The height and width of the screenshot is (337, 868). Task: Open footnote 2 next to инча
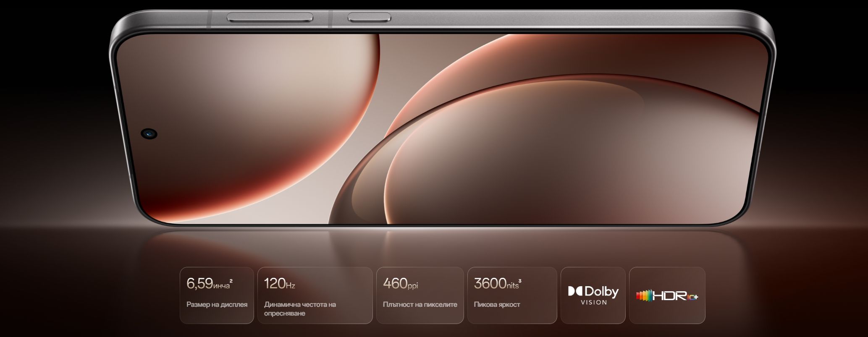[231, 280]
